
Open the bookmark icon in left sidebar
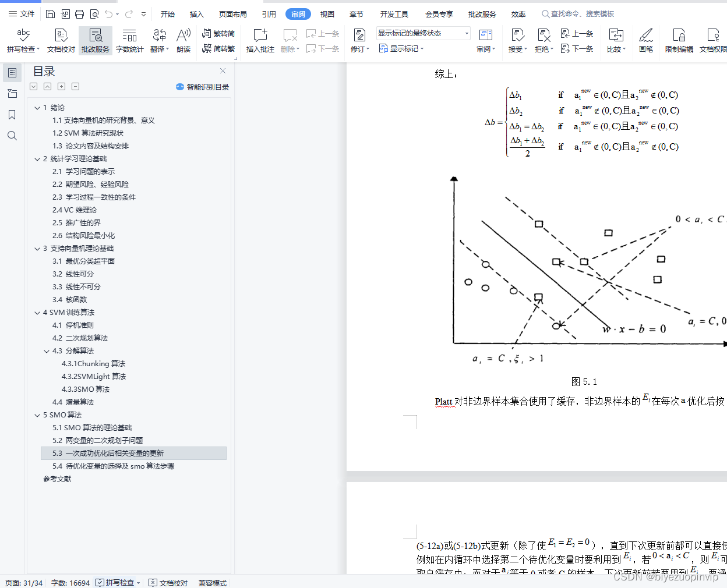pos(12,115)
